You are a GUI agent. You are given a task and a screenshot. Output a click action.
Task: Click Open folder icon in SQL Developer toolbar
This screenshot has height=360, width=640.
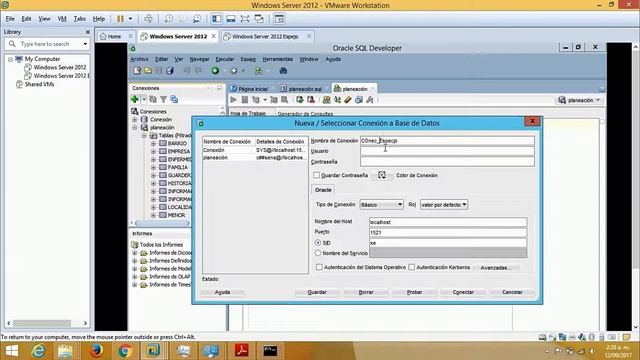148,71
